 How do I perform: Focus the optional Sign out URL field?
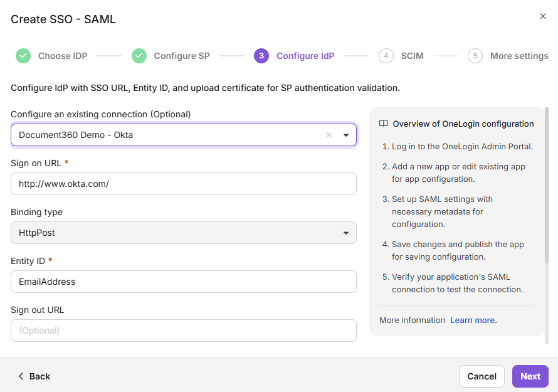click(x=184, y=331)
